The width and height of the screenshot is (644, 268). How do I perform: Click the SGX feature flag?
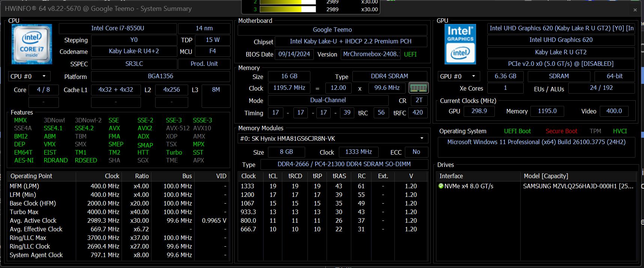pos(143,160)
